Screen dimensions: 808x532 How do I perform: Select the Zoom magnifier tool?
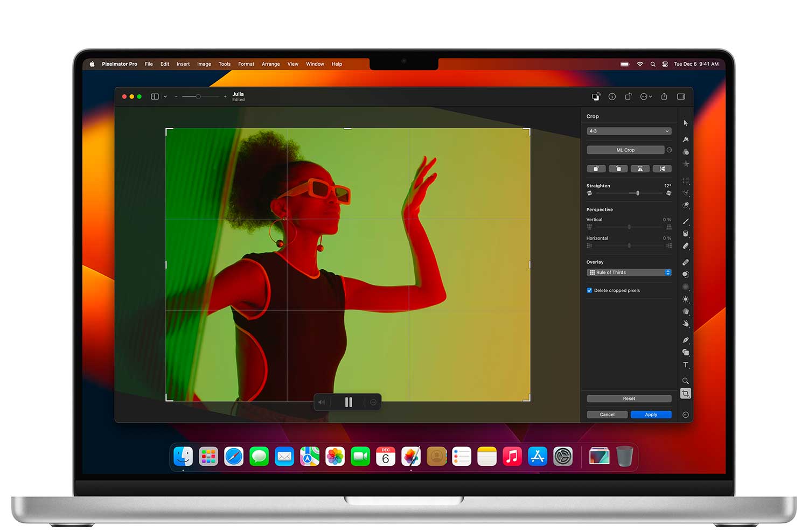[685, 381]
